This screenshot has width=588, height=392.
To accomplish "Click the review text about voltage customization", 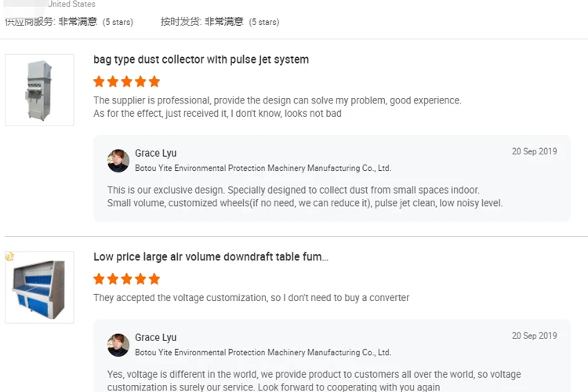I will click(251, 298).
